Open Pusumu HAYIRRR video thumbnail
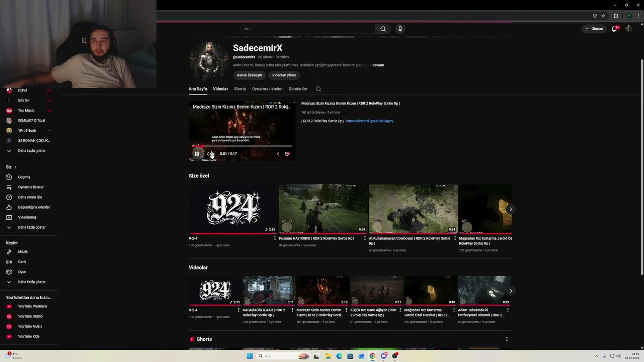This screenshot has width=644, height=362. click(324, 209)
